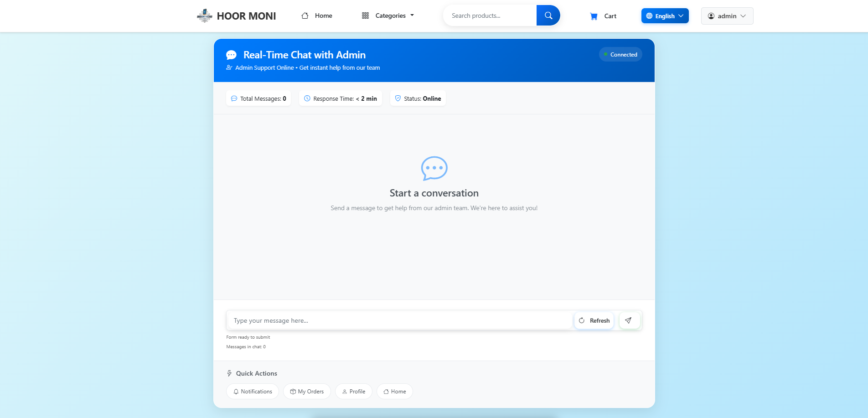Image resolution: width=868 pixels, height=418 pixels.
Task: Open Notifications quick action
Action: 253,392
